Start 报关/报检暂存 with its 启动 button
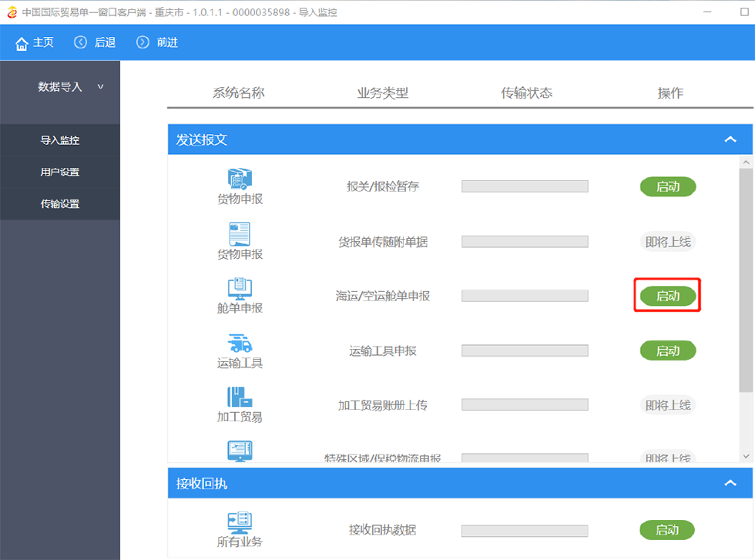Screen dimensions: 755x560 click(x=667, y=186)
